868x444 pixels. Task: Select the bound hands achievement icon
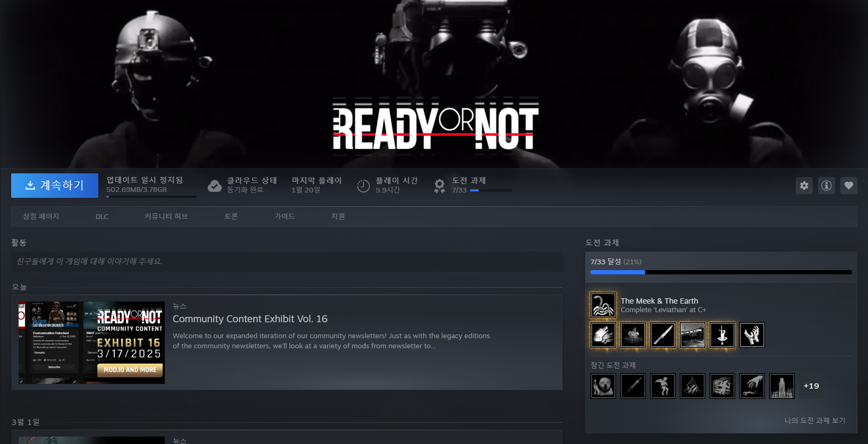[x=752, y=335]
